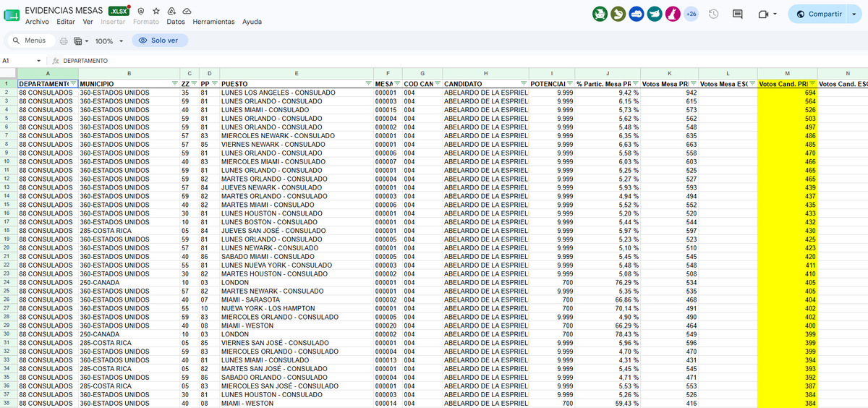Select the yellow 694 votes cell
The height and width of the screenshot is (408, 868).
787,93
